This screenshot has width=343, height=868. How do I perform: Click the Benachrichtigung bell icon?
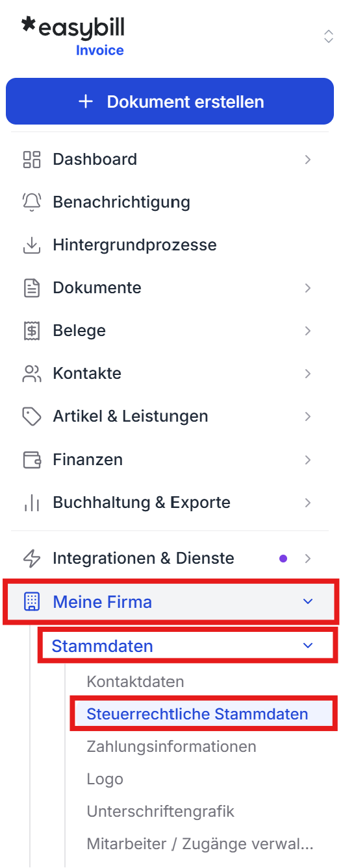(31, 202)
